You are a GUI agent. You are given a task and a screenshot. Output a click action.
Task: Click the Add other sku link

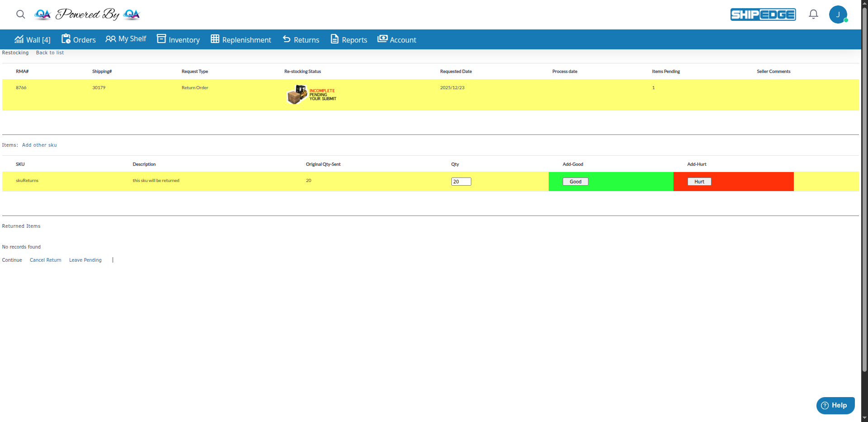tap(39, 145)
